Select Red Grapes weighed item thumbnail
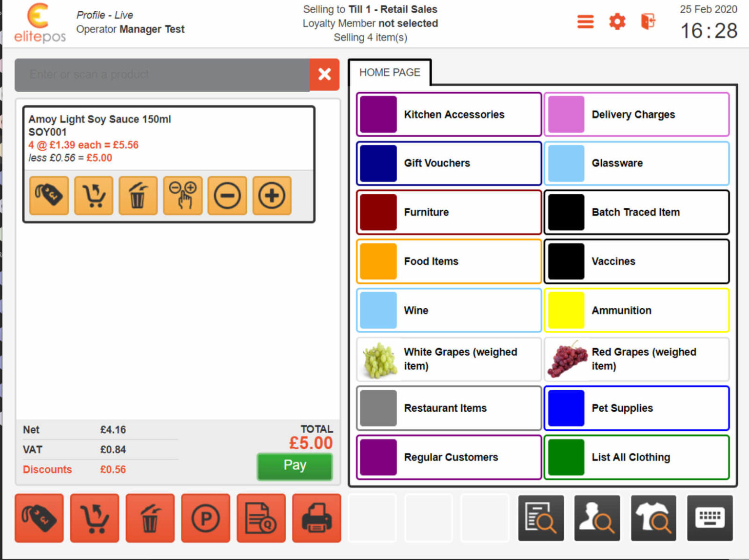Screen dimensions: 749x560 click(567, 360)
